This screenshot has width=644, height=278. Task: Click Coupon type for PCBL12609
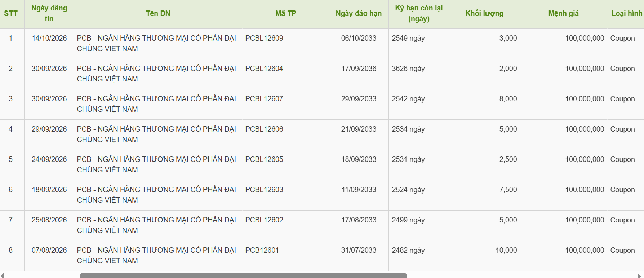tap(622, 38)
